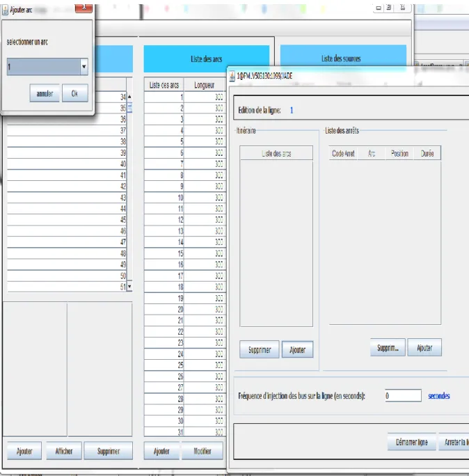The height and width of the screenshot is (476, 469).
Task: Click scroll-up arrow of left list
Action: click(129, 97)
